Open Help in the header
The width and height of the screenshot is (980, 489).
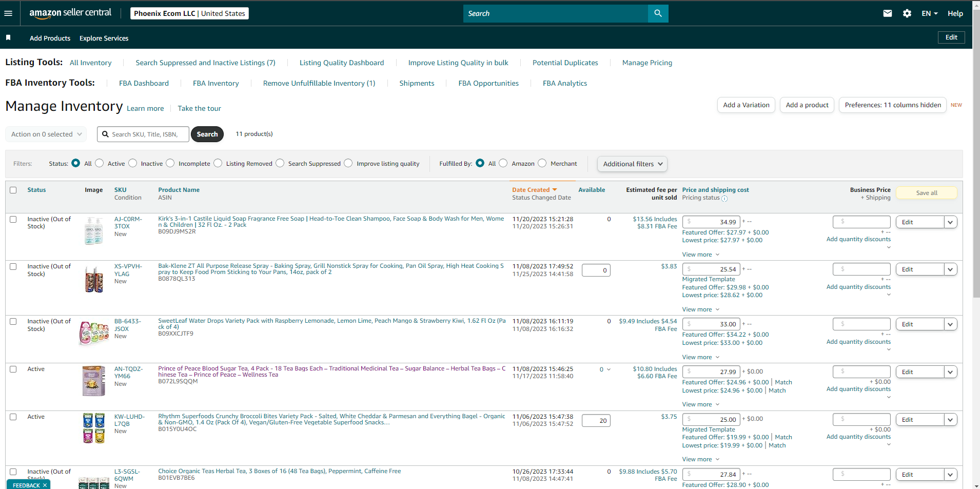click(955, 13)
